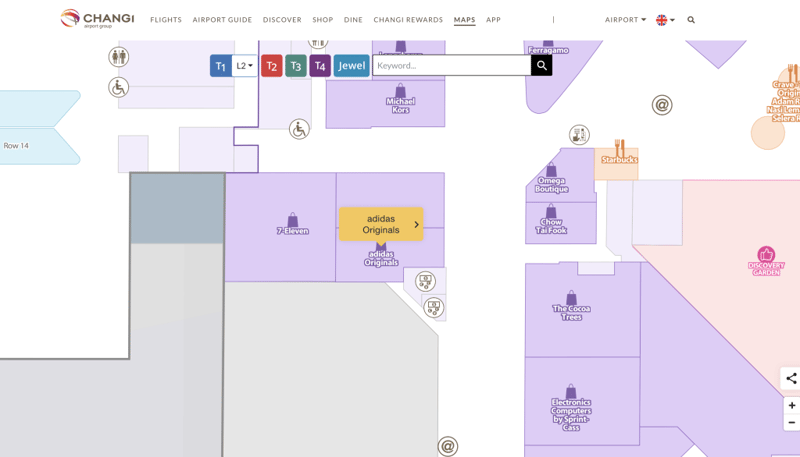Click the restroom icon on the map
The width and height of the screenshot is (800, 457).
click(x=119, y=57)
